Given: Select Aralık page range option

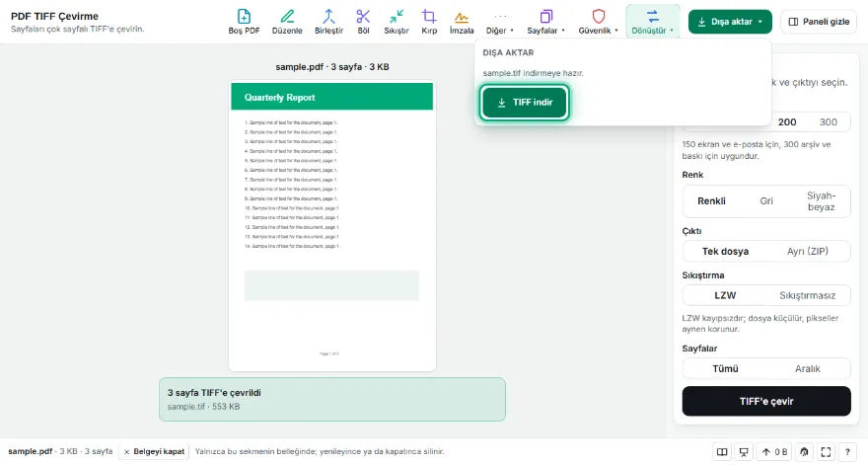Looking at the screenshot, I should point(807,368).
